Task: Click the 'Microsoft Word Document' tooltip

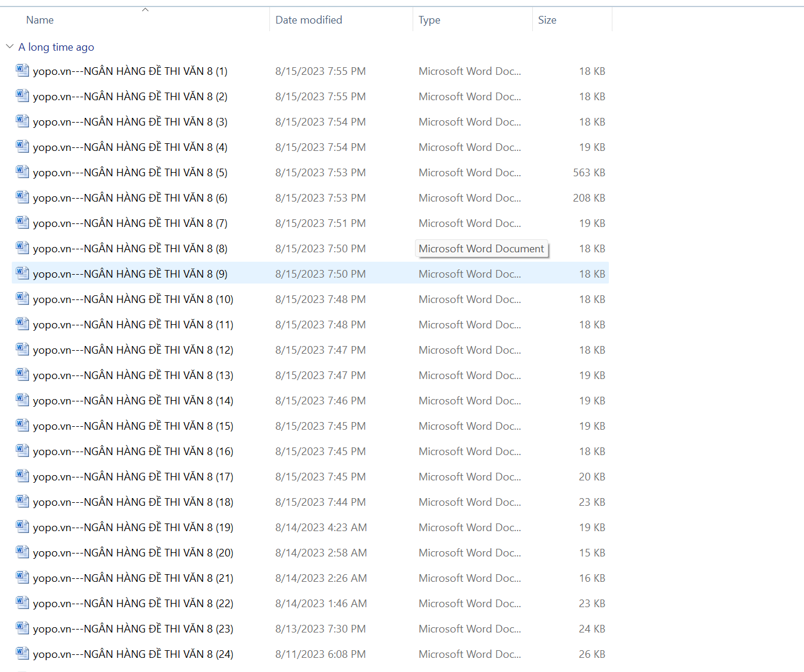Action: point(482,249)
